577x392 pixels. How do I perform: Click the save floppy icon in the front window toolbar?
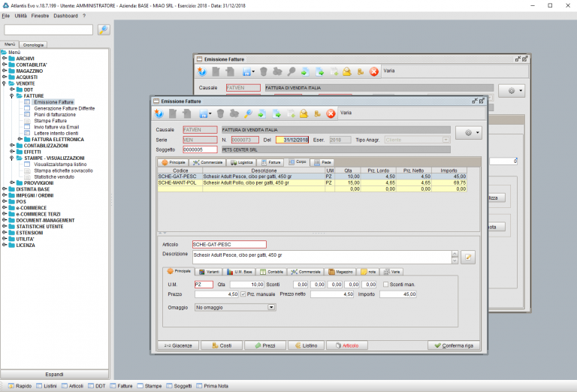coord(204,114)
